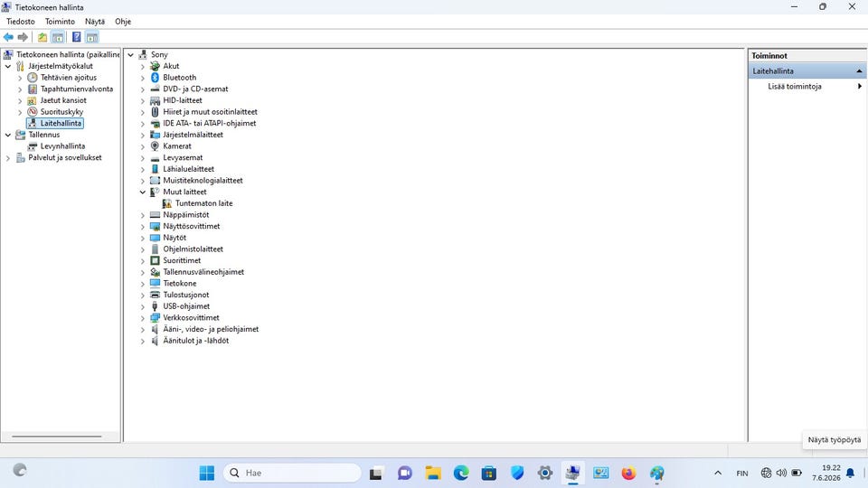
Task: Open the Ohje menu
Action: pyautogui.click(x=123, y=22)
